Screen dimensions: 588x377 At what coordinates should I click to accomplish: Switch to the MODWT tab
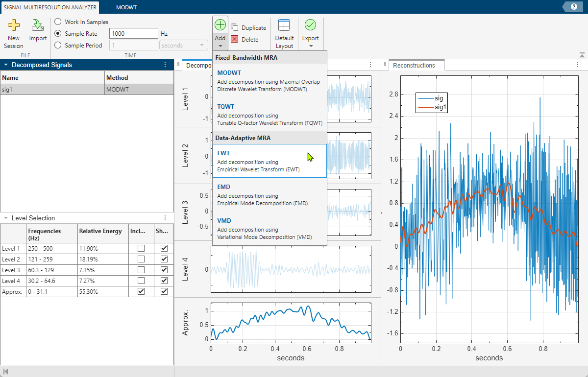click(125, 7)
